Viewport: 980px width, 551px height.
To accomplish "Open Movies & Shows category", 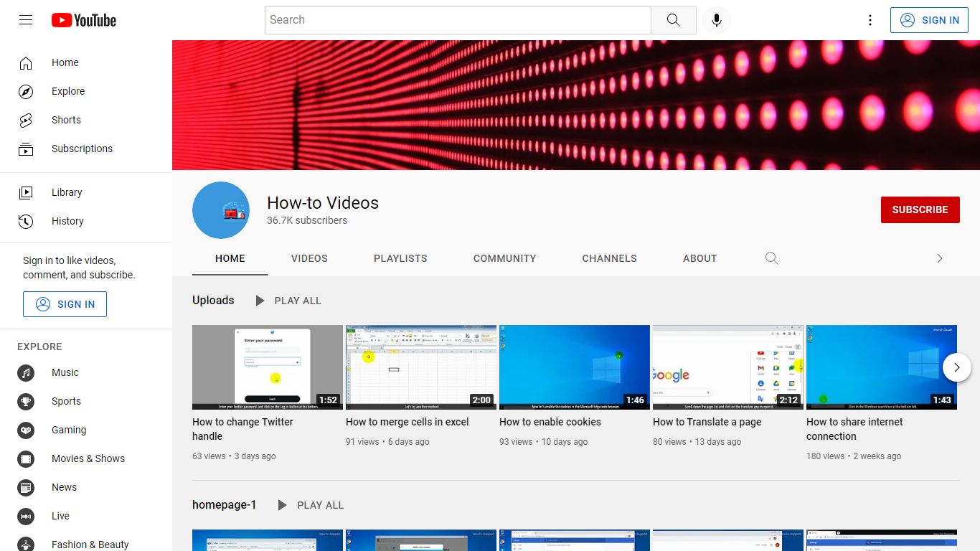I will [86, 458].
